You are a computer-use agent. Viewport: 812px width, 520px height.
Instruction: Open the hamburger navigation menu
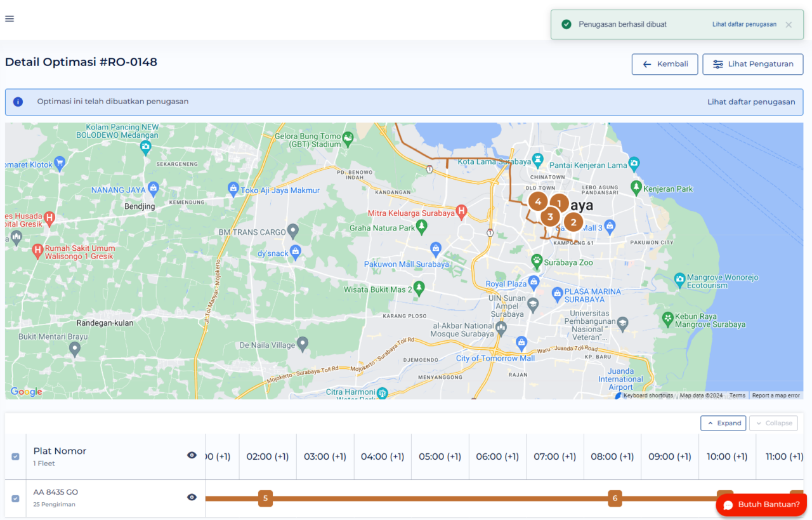(x=10, y=18)
